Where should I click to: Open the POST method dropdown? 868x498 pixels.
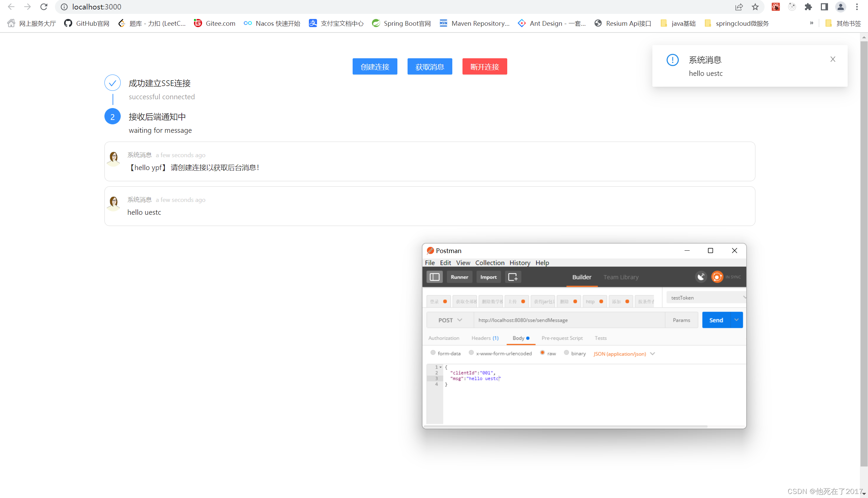tap(450, 320)
